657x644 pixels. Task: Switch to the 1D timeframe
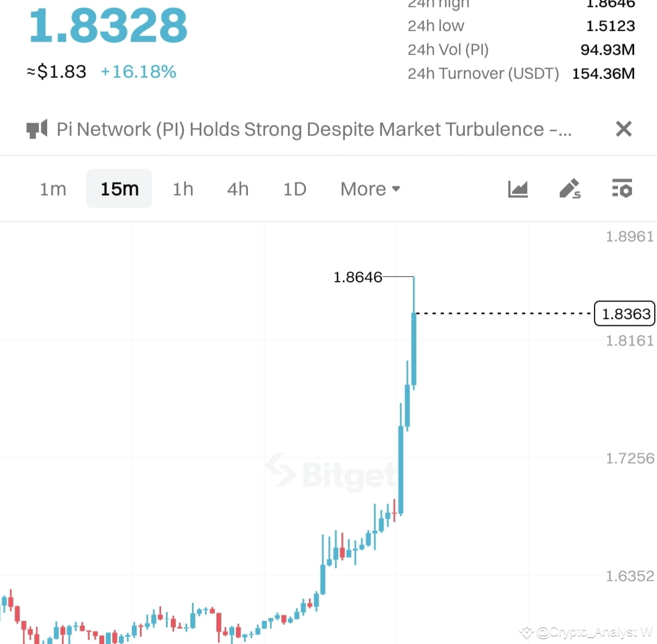[295, 189]
